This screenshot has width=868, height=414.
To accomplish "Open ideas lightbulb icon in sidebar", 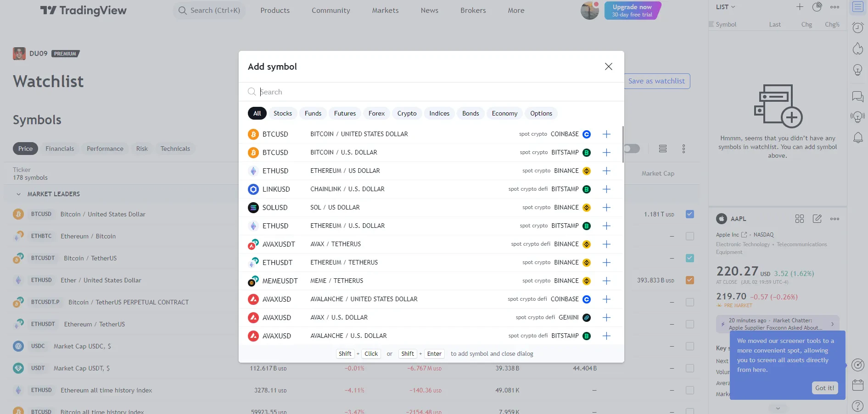I will (x=857, y=70).
